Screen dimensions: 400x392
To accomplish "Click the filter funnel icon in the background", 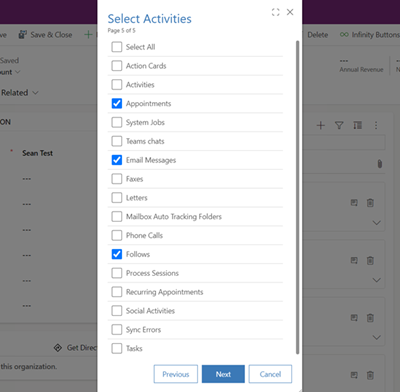I will (x=339, y=125).
